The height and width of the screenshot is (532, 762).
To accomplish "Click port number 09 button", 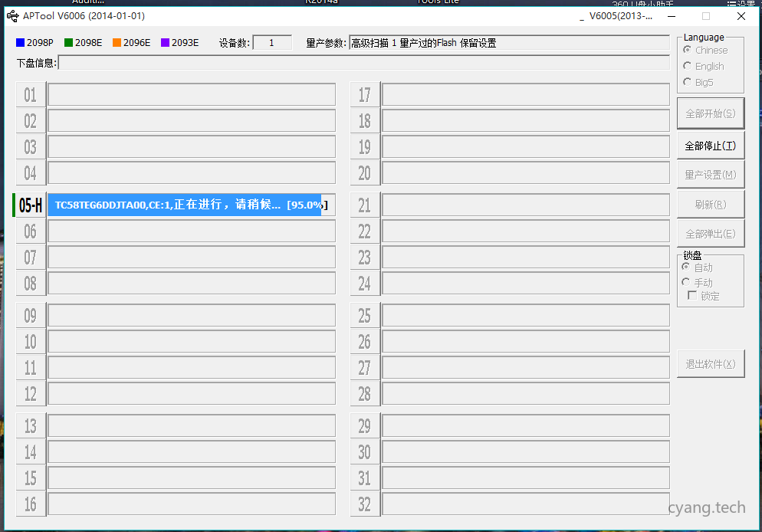I will (x=30, y=315).
